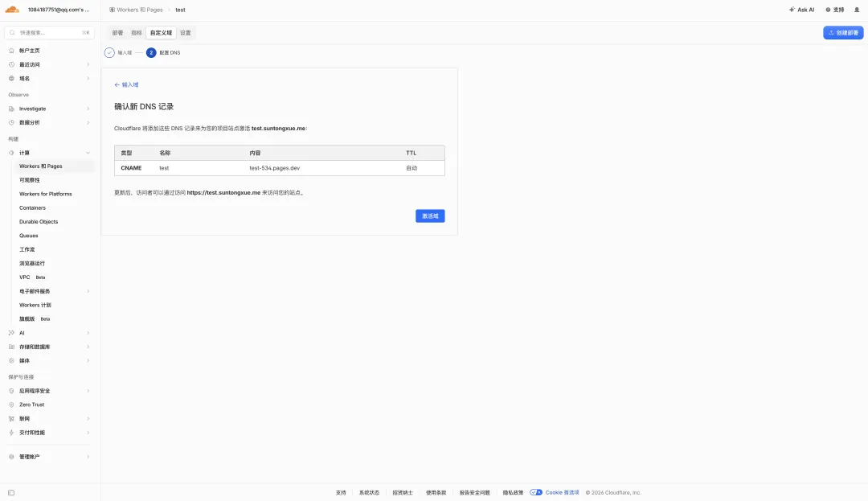Click the quick search input field
Viewport: 868px width, 501px height.
point(49,33)
